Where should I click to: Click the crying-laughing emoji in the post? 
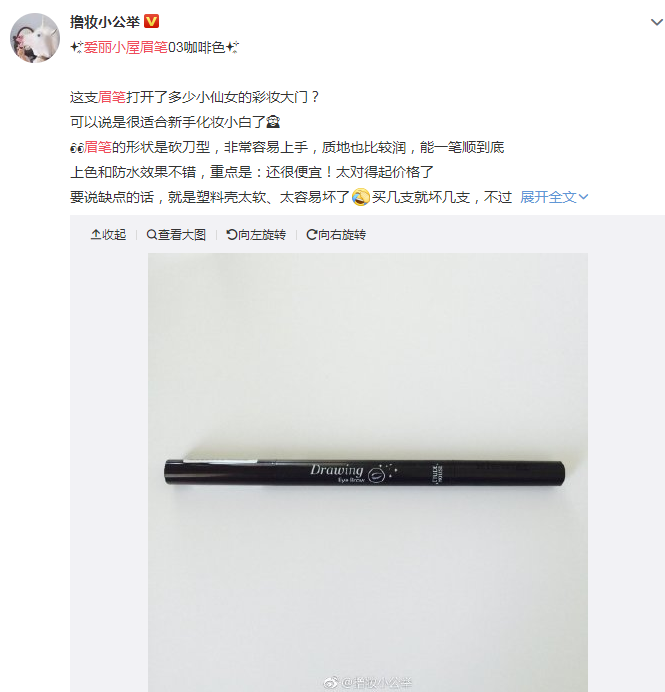(x=361, y=197)
